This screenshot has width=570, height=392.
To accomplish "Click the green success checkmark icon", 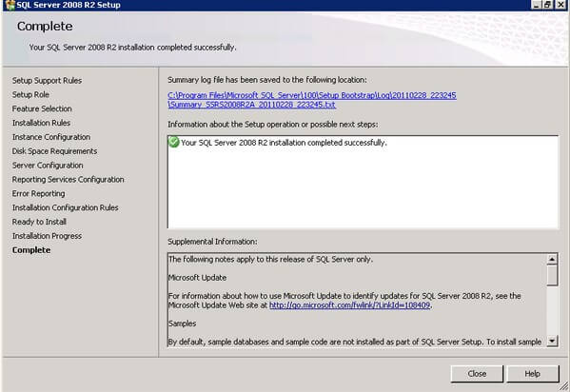I will tap(174, 142).
